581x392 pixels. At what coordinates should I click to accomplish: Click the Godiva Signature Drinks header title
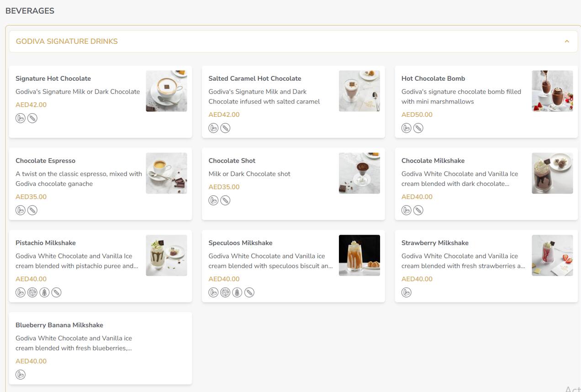(x=67, y=42)
